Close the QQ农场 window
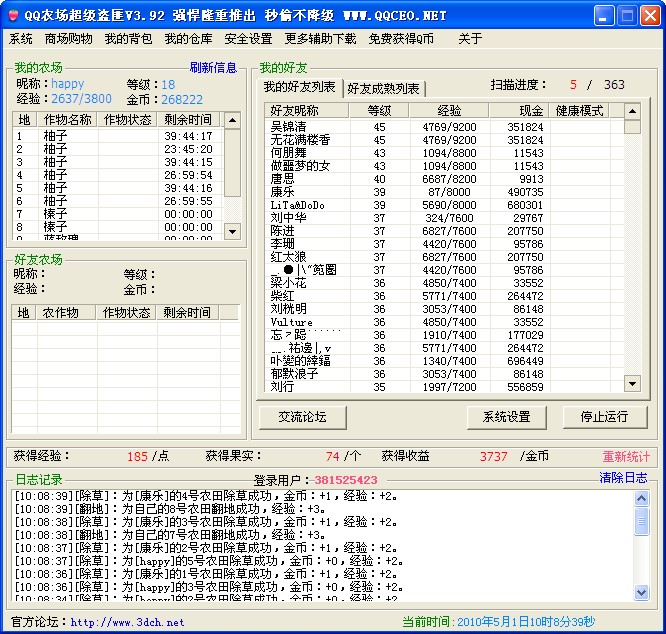Image resolution: width=666 pixels, height=634 pixels. (x=650, y=16)
